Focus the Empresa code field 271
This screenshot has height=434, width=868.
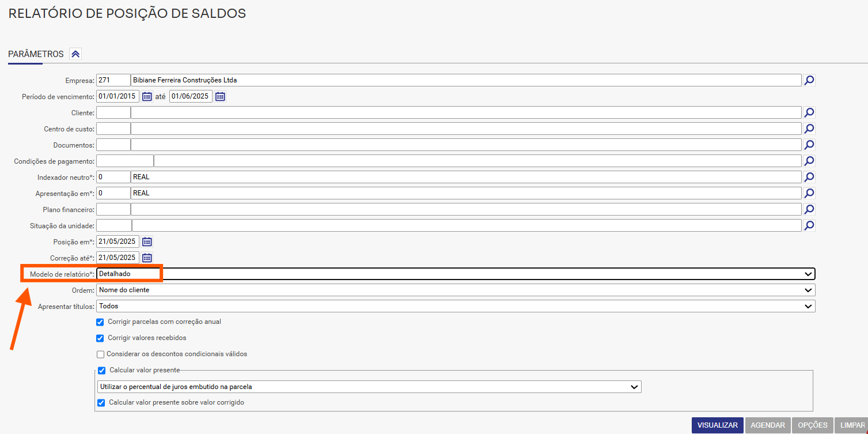113,80
